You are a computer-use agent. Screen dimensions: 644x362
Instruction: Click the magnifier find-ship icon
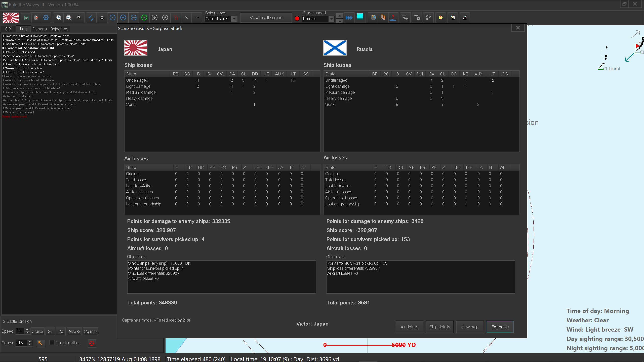coord(79,18)
